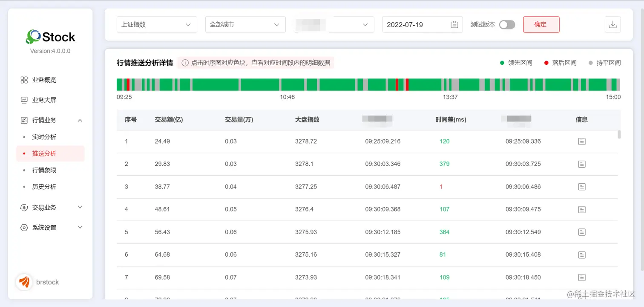Open the detail icon in row 1 信息 column
This screenshot has height=307, width=644.
coord(582,141)
